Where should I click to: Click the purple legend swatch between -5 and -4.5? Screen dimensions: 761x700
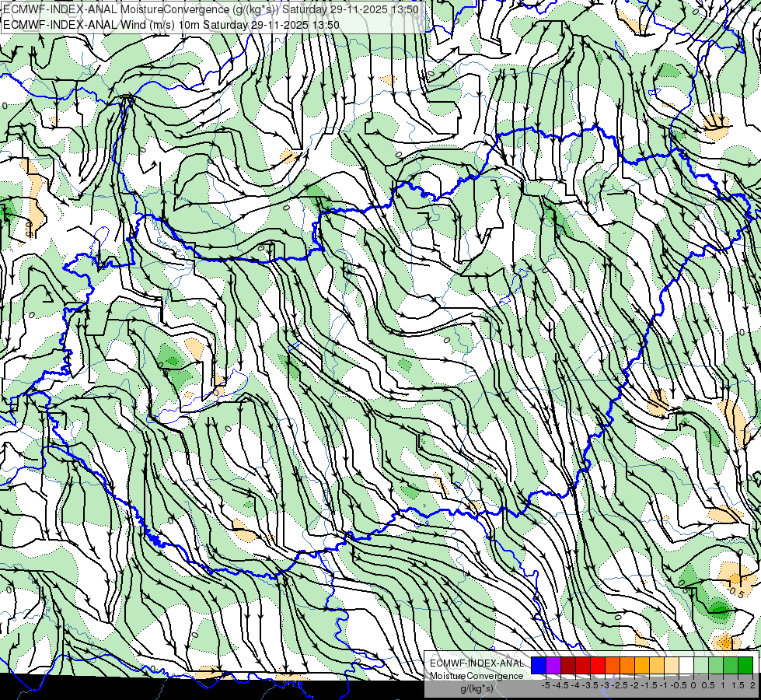coord(553,666)
